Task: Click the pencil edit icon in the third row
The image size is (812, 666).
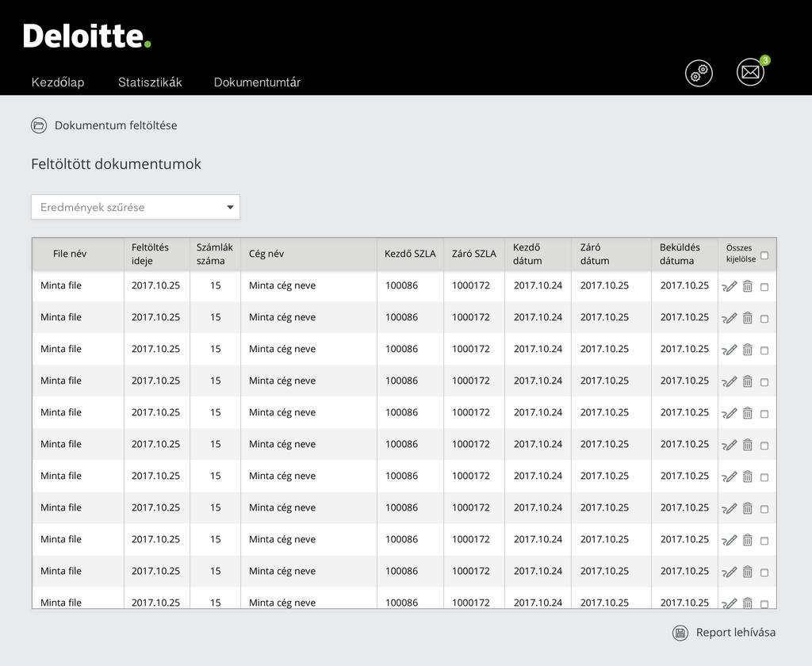Action: click(x=730, y=350)
